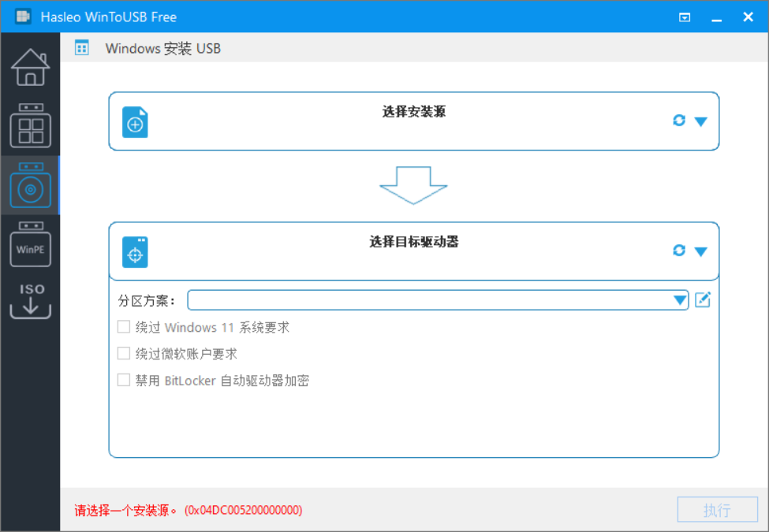Toggle 禁用 BitLocker 自动驱动器加密 checkbox
The width and height of the screenshot is (769, 532).
point(124,380)
